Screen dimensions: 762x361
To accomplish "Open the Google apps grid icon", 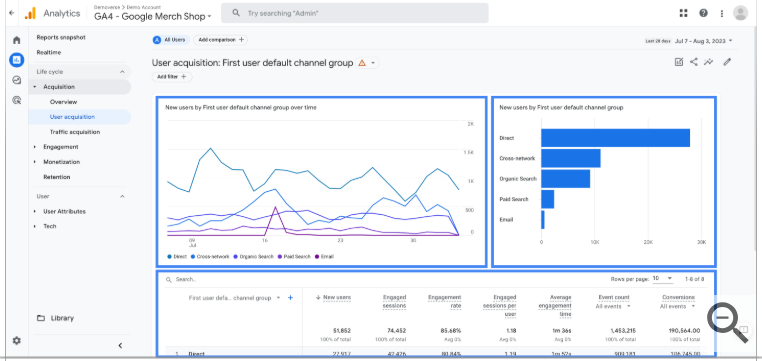I will pyautogui.click(x=683, y=13).
